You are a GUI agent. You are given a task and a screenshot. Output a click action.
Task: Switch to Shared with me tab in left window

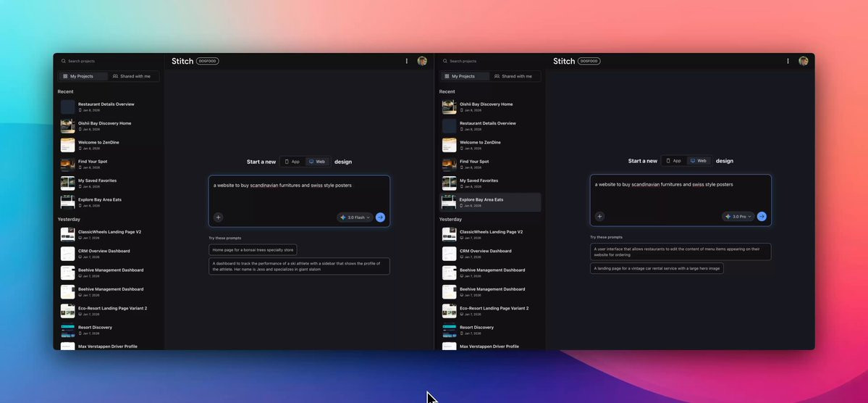pyautogui.click(x=133, y=77)
